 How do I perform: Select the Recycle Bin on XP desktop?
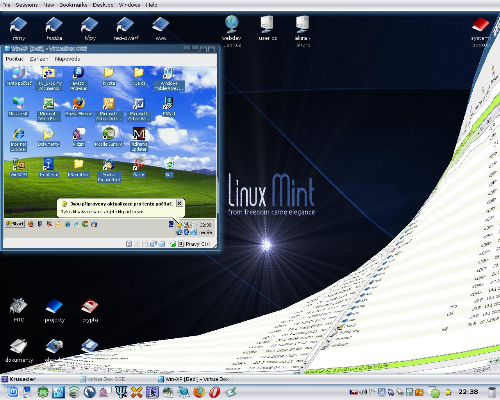tap(169, 167)
